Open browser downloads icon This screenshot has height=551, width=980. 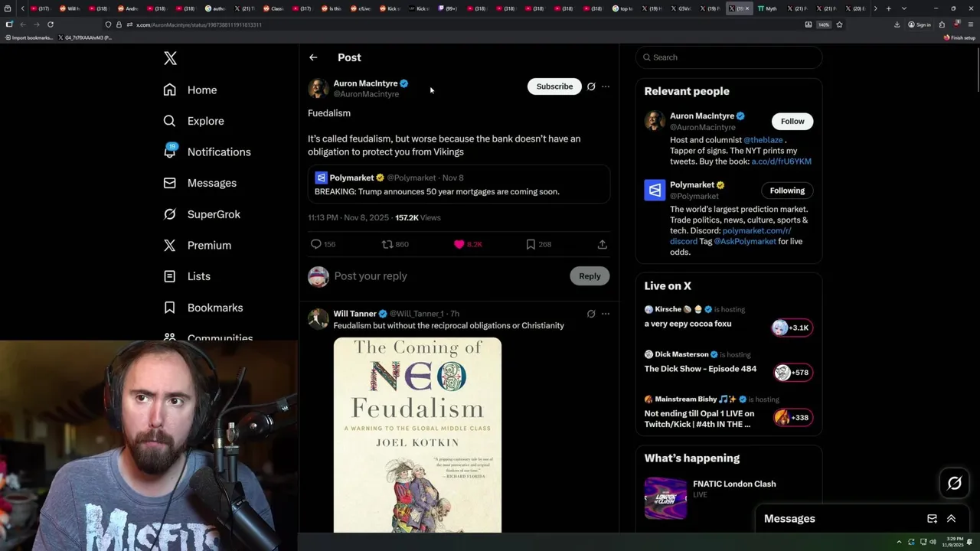(x=897, y=24)
